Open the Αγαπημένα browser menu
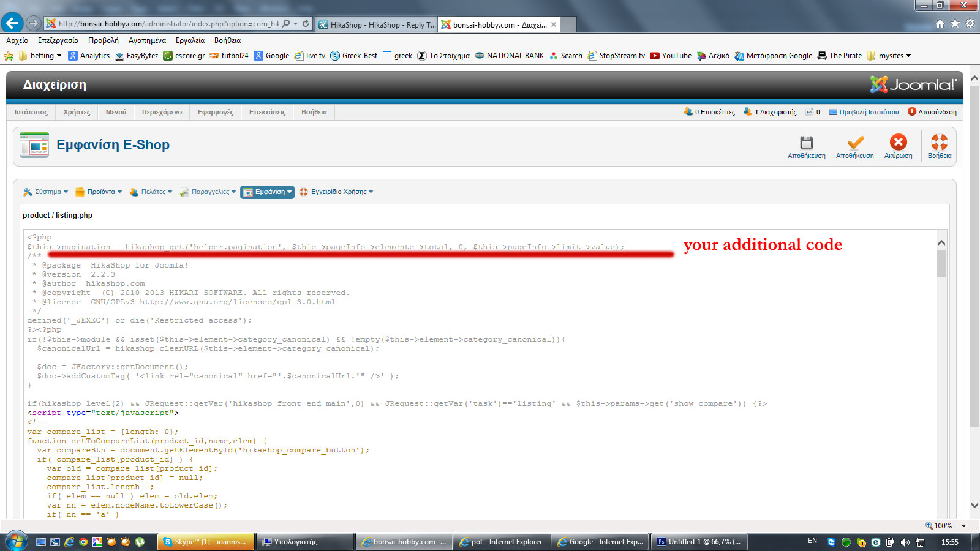The width and height of the screenshot is (980, 551). click(x=147, y=40)
